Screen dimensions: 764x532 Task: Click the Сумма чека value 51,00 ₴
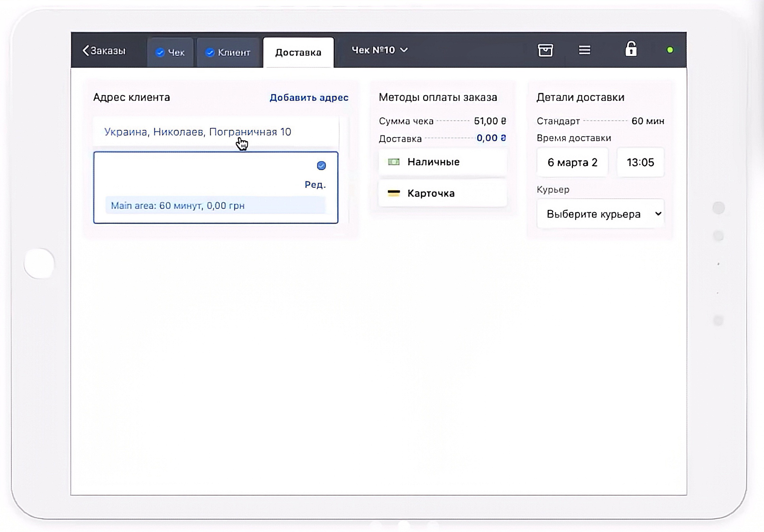[490, 121]
